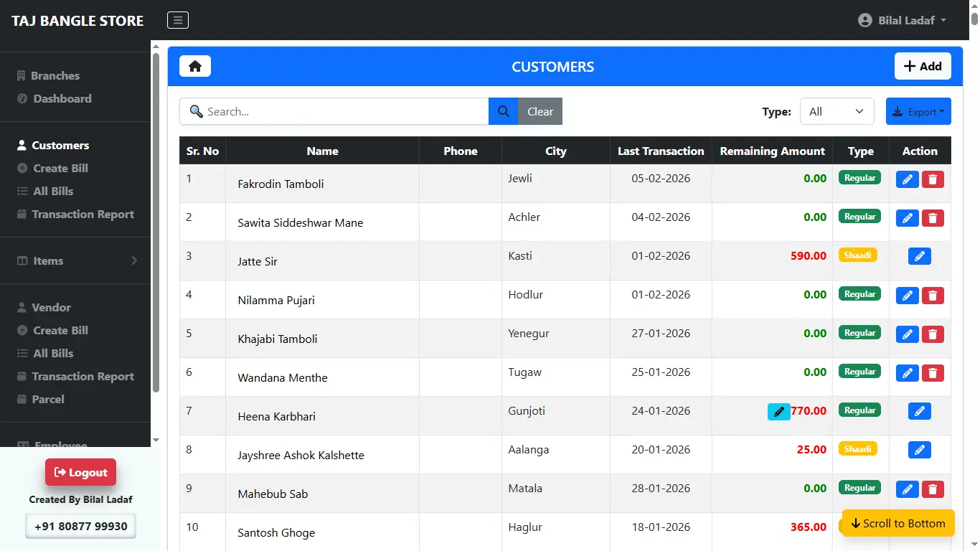Open the Type filter dropdown
The width and height of the screenshot is (980, 551).
point(837,111)
